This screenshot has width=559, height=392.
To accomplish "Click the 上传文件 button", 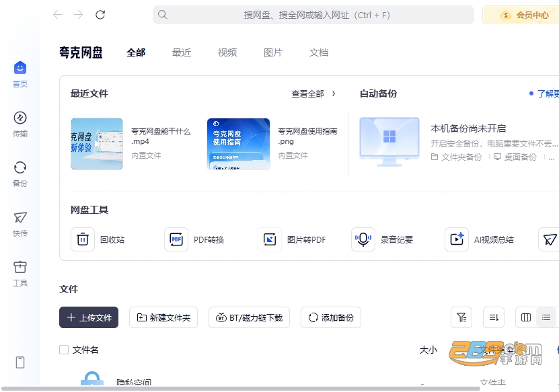I will coord(89,317).
